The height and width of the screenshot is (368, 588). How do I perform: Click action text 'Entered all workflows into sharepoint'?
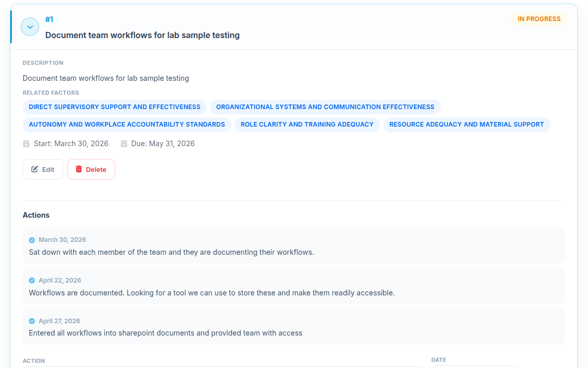[165, 333]
